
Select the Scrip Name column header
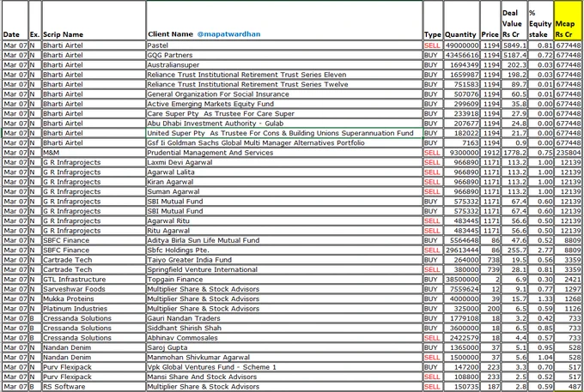coord(94,21)
